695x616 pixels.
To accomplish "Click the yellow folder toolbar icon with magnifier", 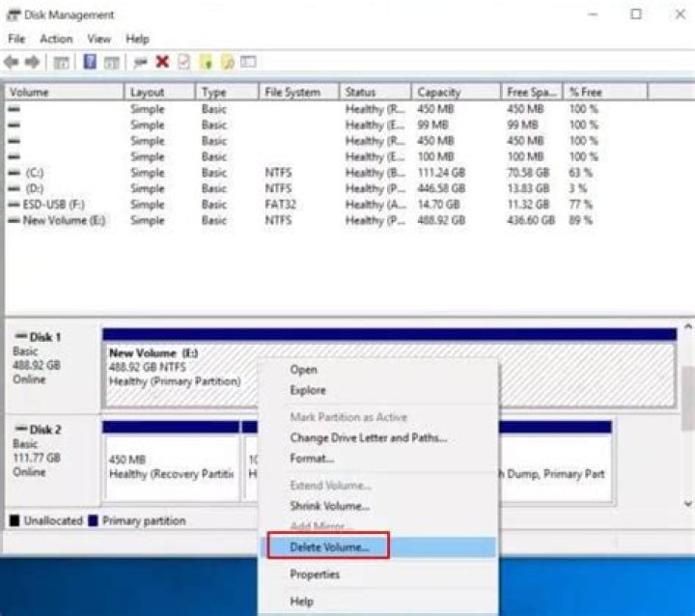I will (228, 62).
